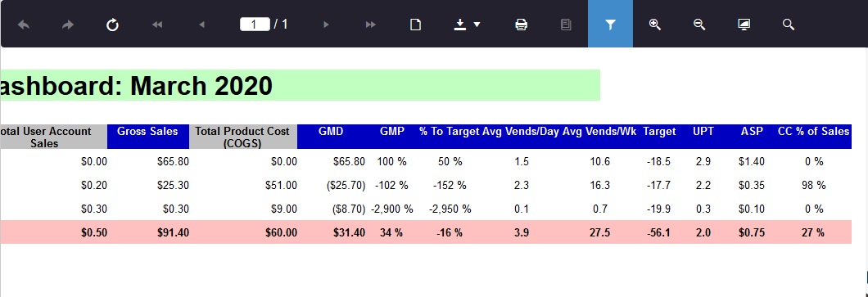Select the $60.00 total product cost
This screenshot has width=868, height=297.
pyautogui.click(x=281, y=233)
